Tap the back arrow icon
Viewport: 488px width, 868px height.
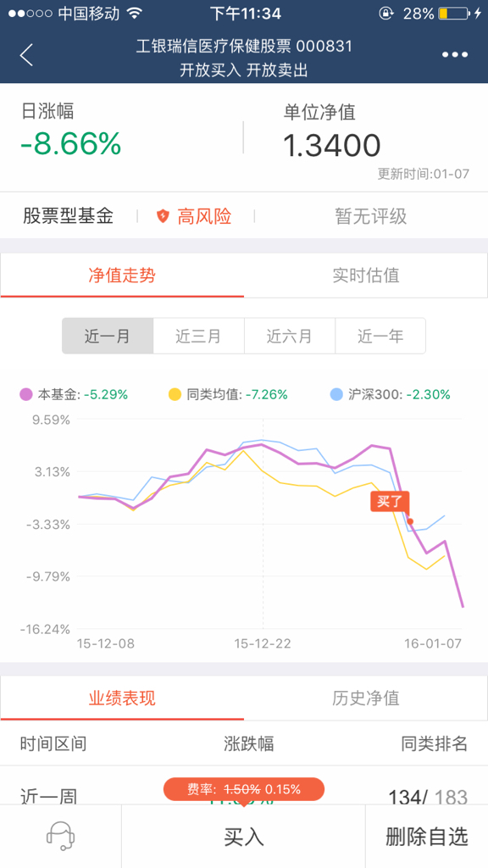(26, 55)
